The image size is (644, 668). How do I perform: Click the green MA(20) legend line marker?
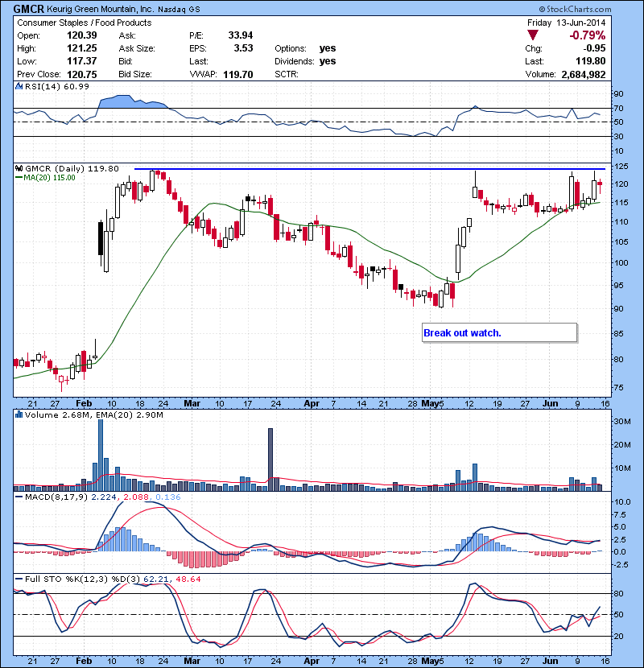tap(19, 178)
